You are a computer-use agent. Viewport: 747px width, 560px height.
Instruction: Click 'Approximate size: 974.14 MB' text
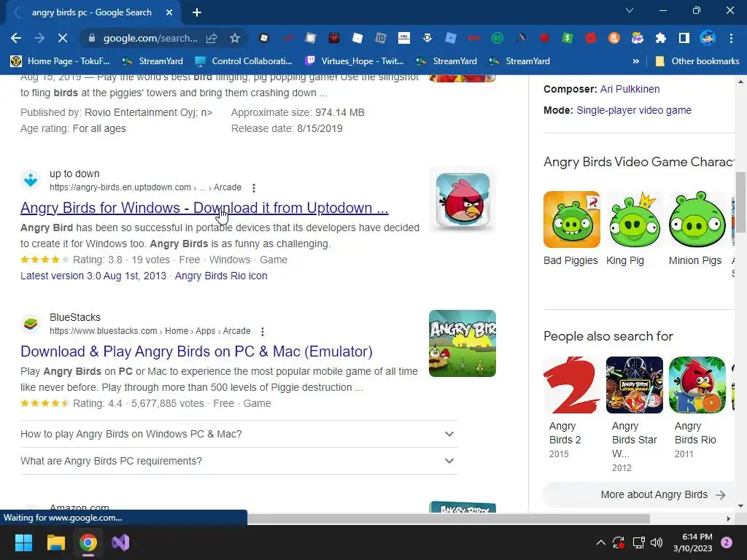[298, 112]
